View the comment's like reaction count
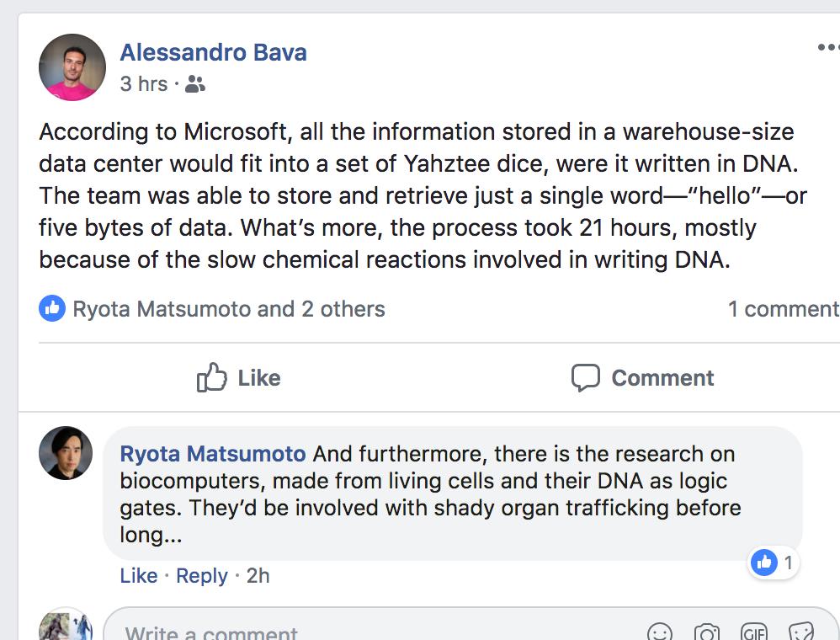 click(774, 563)
